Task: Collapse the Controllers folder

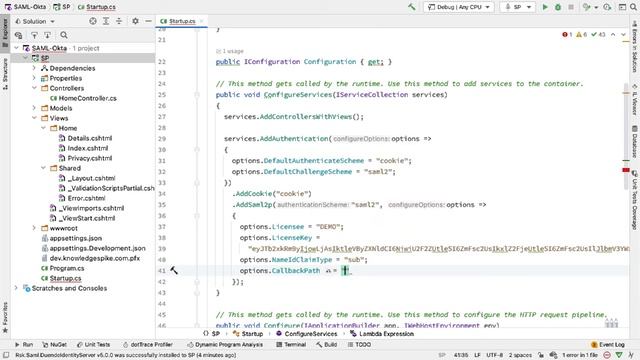Action: [34, 88]
